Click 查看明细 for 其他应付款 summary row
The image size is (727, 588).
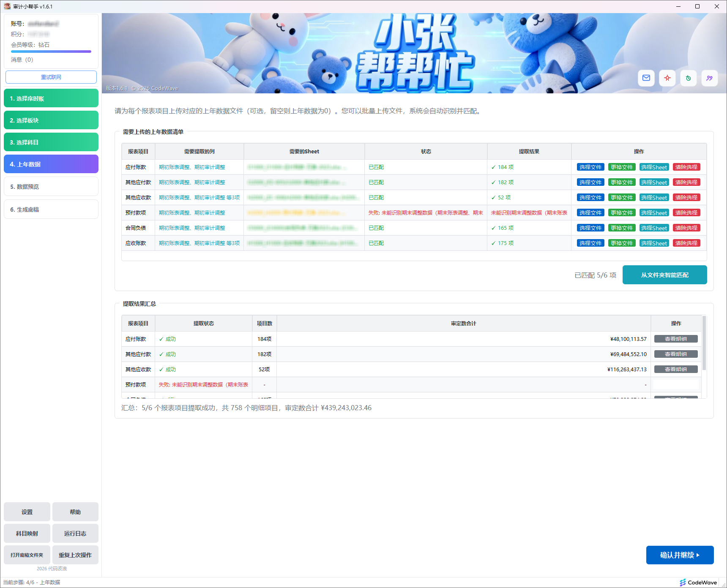[675, 354]
